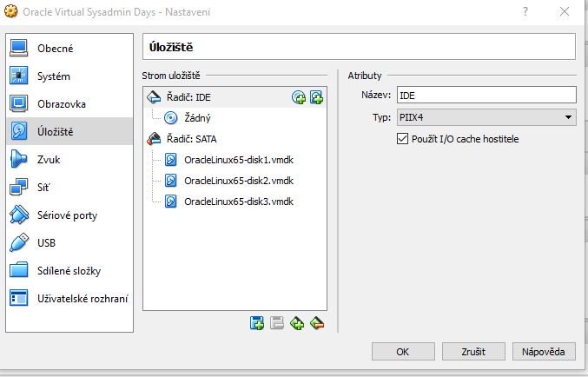The image size is (588, 377).
Task: Click the USB plug icon
Action: point(19,242)
